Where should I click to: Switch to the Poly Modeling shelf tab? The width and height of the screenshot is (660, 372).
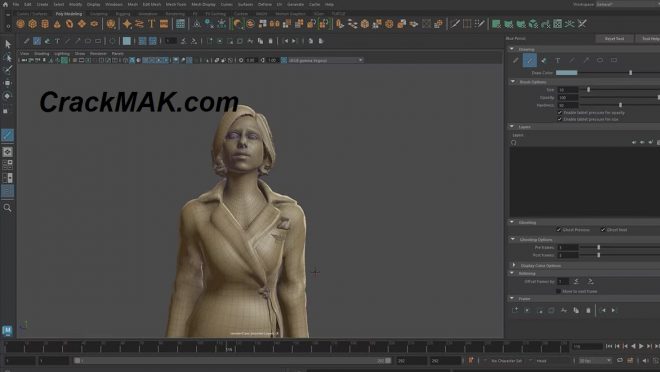[x=69, y=14]
